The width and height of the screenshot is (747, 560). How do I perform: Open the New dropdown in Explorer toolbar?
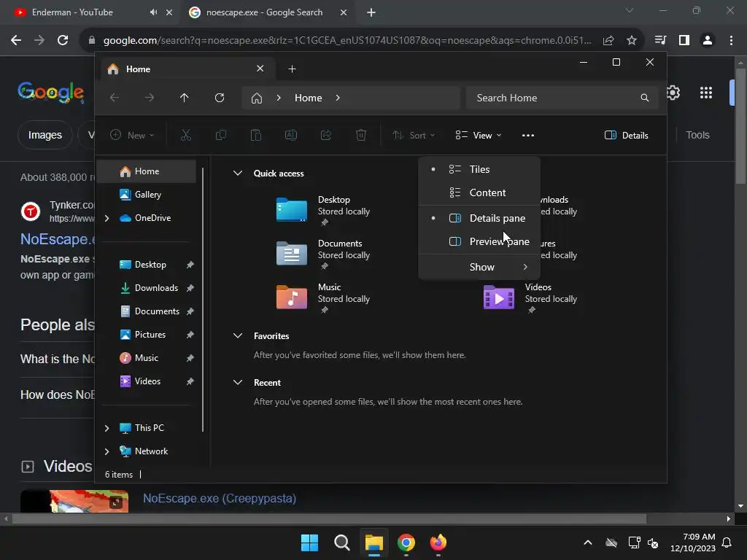(x=132, y=135)
